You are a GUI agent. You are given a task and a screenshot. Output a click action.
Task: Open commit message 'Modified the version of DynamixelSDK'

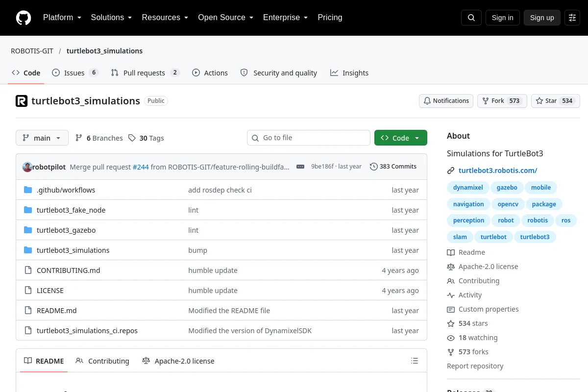click(250, 331)
